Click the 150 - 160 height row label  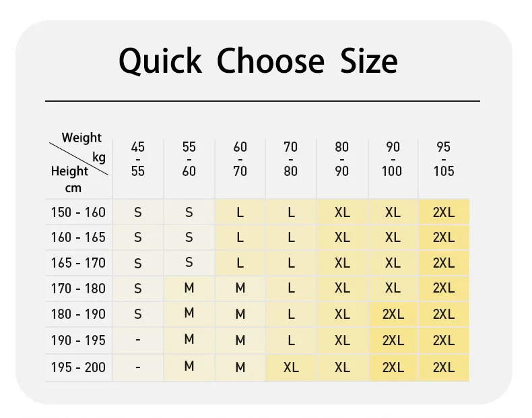[x=78, y=212]
